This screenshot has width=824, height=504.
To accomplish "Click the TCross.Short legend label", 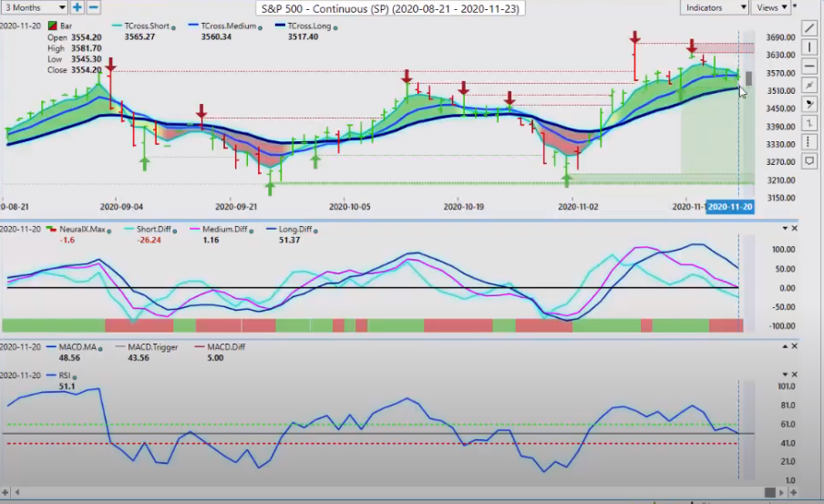I will [x=147, y=26].
